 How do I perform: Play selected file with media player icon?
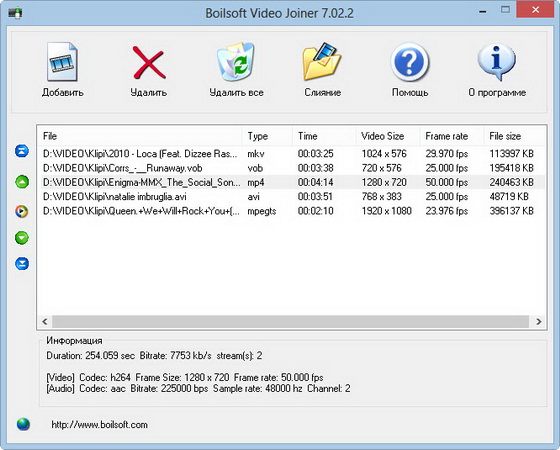coord(22,211)
